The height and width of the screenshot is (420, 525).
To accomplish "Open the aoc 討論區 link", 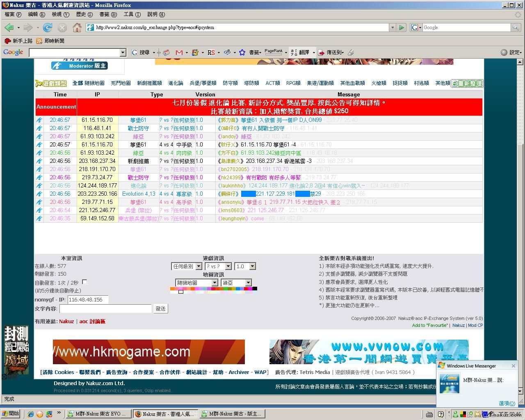I will 92,322.
